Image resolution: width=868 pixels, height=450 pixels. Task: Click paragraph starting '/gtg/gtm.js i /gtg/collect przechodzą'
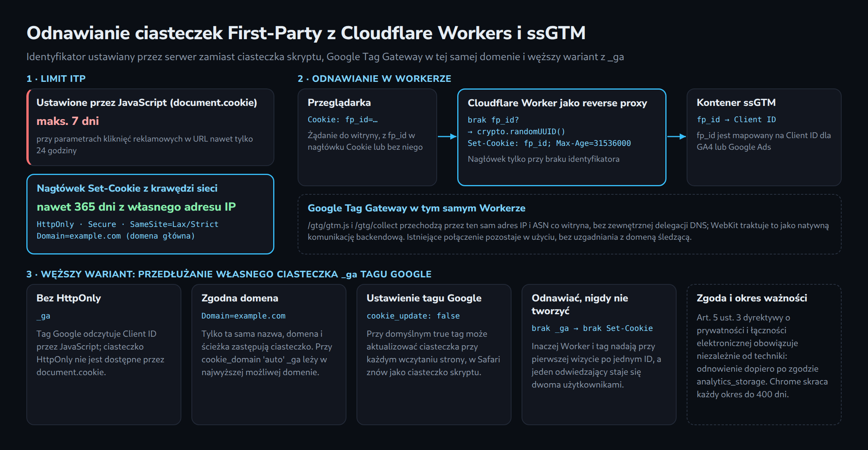pos(568,231)
